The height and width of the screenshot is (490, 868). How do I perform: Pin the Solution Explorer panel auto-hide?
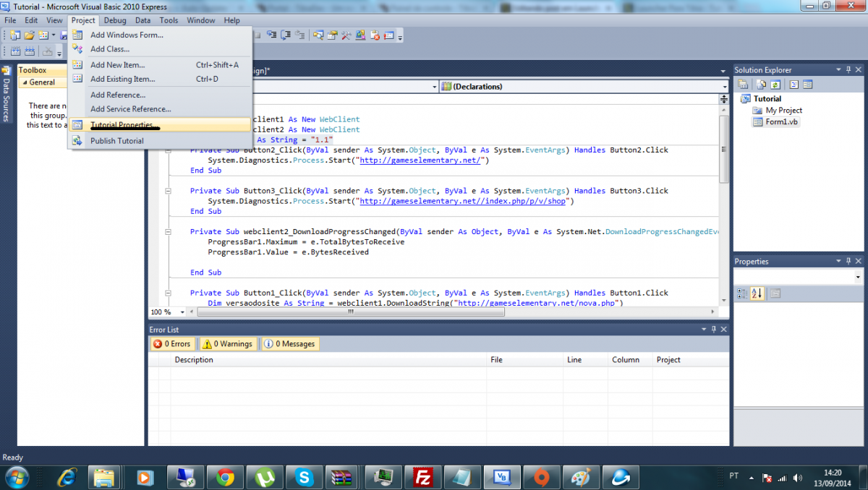pyautogui.click(x=848, y=70)
